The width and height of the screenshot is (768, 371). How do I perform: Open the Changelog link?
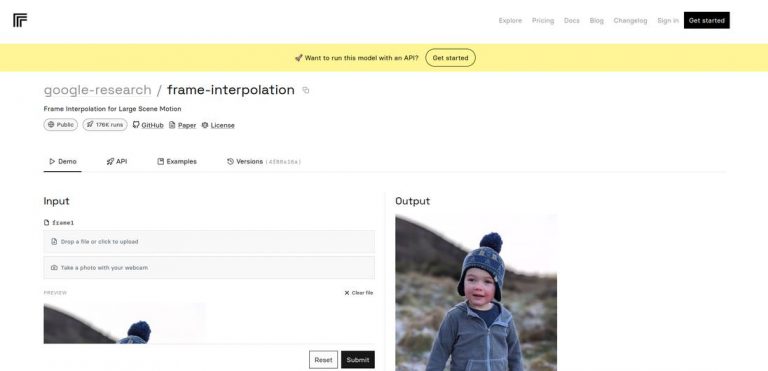630,21
